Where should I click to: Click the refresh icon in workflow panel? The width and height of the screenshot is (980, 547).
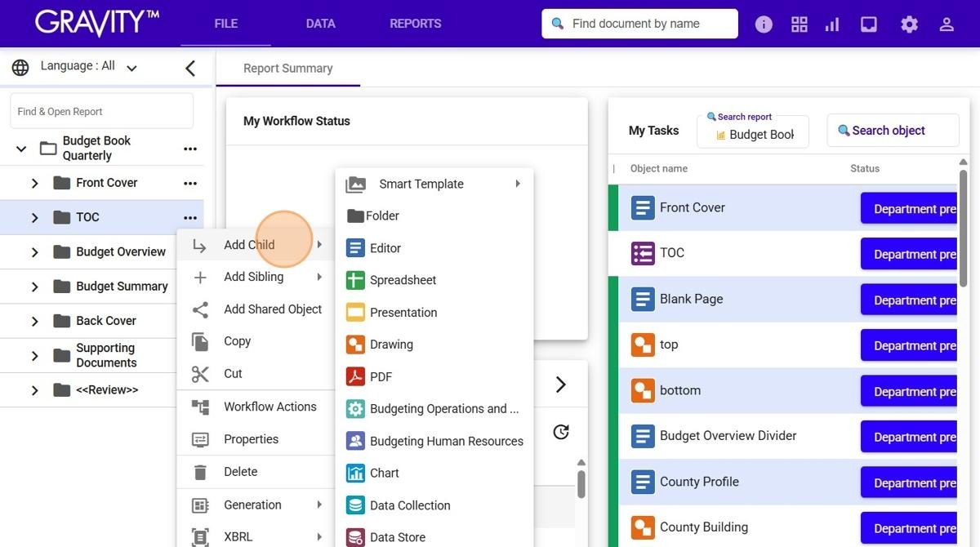(561, 432)
